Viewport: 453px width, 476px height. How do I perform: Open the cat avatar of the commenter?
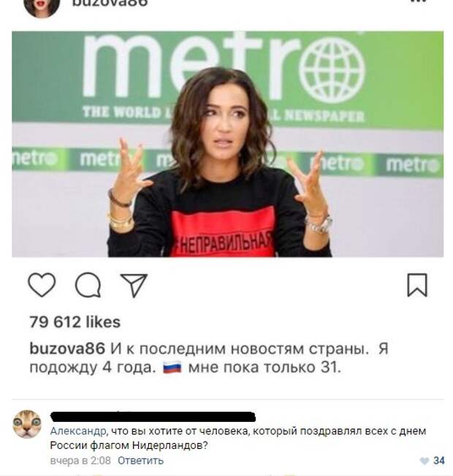27,424
